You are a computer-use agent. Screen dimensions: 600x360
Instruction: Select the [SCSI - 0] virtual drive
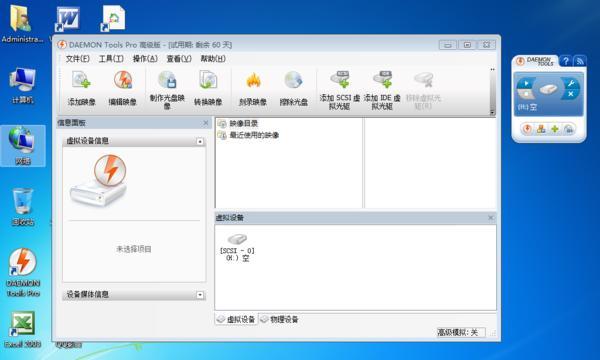coord(237,248)
